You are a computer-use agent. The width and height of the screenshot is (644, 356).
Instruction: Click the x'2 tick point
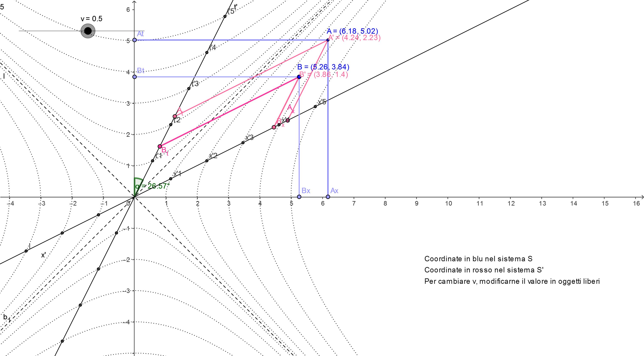click(x=207, y=161)
